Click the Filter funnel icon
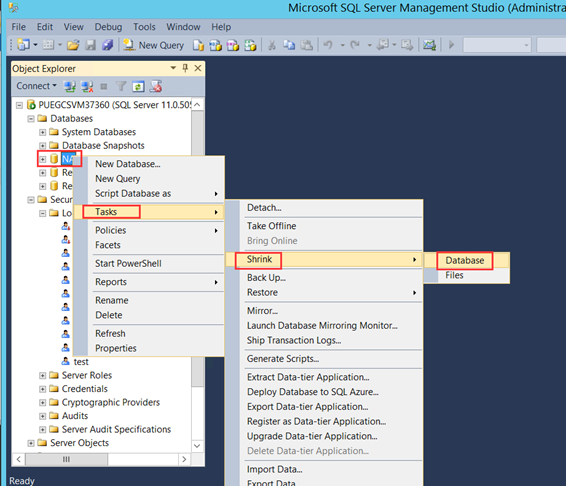Image resolution: width=566 pixels, height=486 pixels. pos(121,86)
